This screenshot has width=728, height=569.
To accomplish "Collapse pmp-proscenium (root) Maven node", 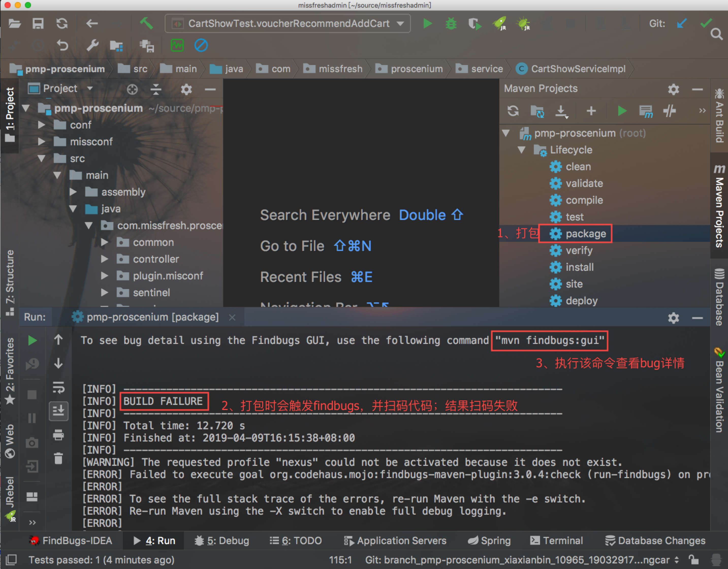I will [x=506, y=133].
